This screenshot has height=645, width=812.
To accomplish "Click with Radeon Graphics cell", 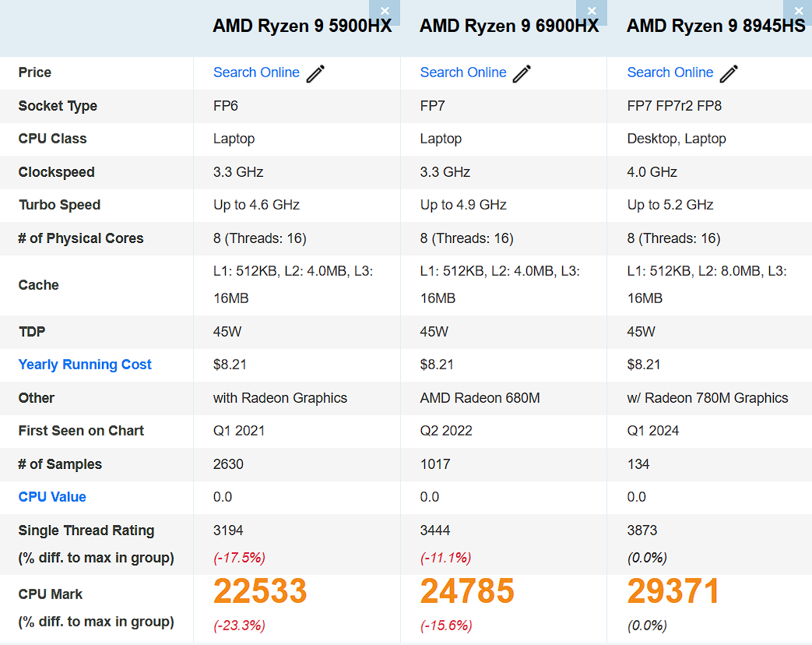I will coord(280,398).
